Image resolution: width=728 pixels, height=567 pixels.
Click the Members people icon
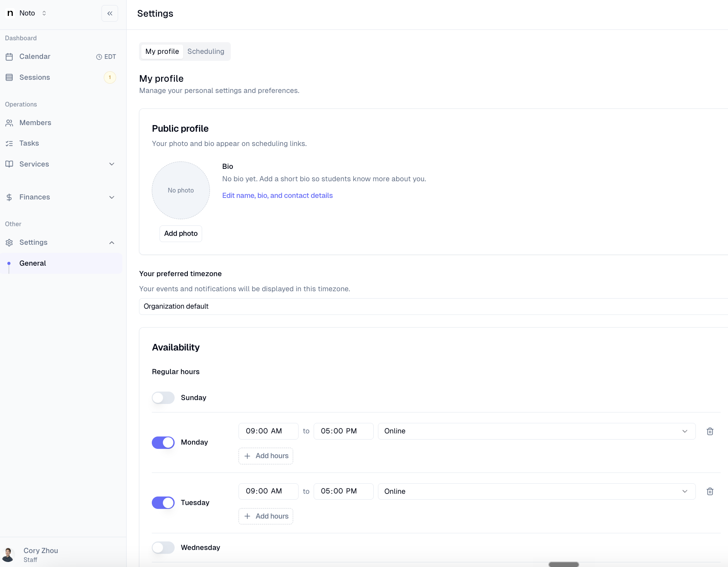9,123
